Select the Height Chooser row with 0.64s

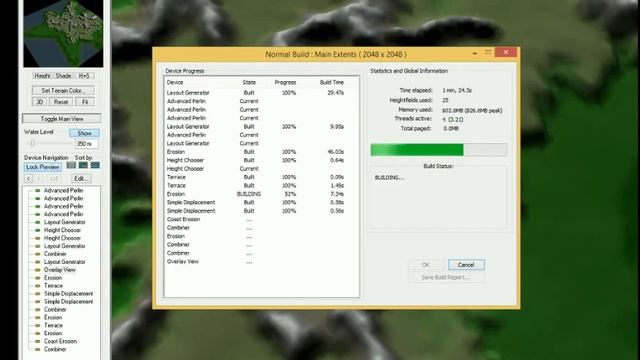click(x=261, y=160)
